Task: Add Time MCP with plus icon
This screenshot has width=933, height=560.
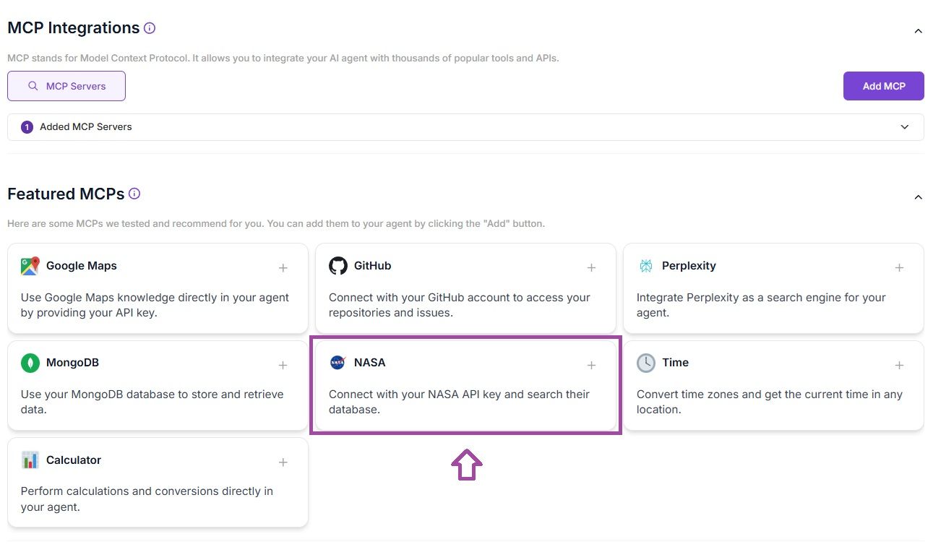Action: pos(899,366)
